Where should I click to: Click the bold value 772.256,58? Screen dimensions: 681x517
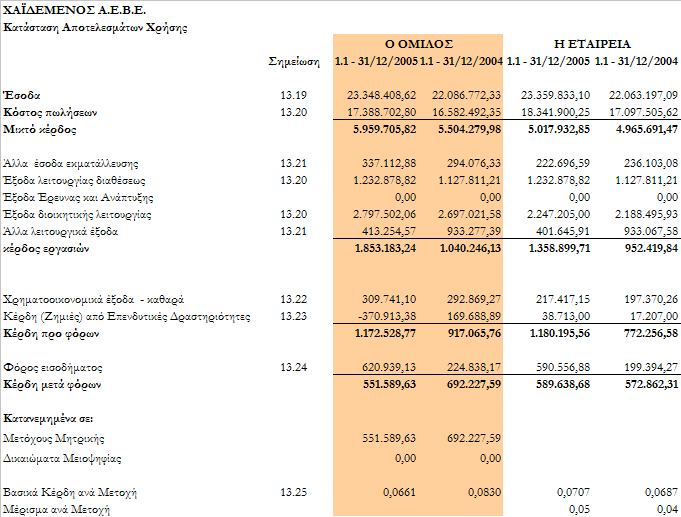pyautogui.click(x=651, y=334)
